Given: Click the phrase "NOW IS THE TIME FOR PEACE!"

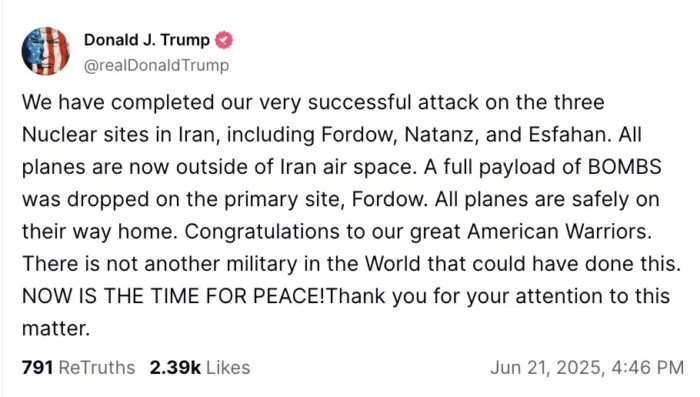Looking at the screenshot, I should click(x=174, y=296).
